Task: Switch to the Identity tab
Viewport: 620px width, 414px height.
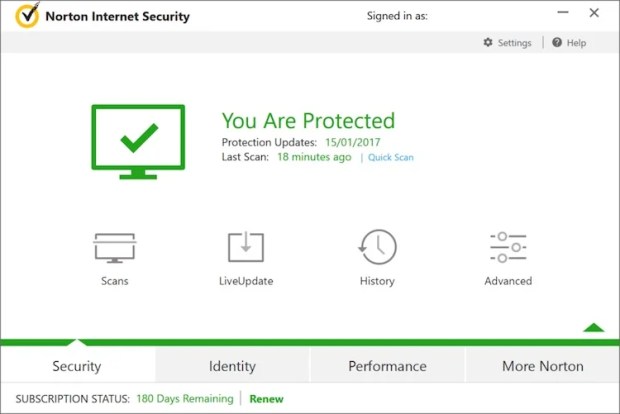Action: click(232, 366)
